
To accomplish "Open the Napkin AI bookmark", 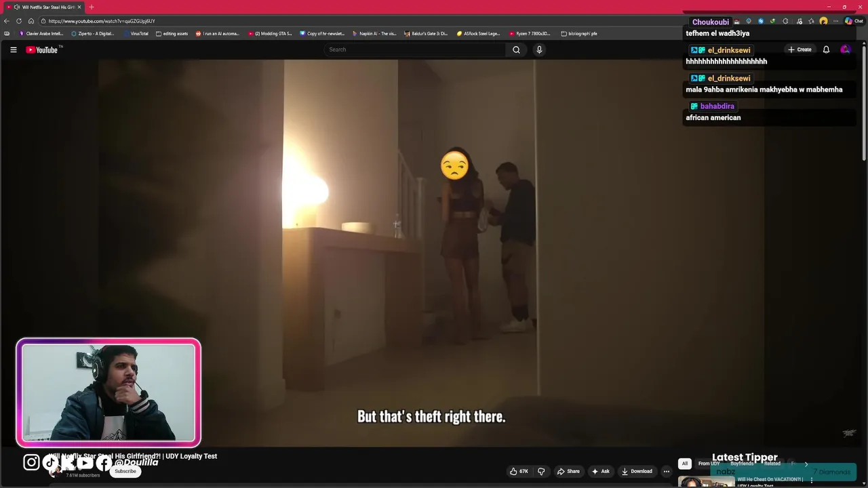I will (x=374, y=33).
